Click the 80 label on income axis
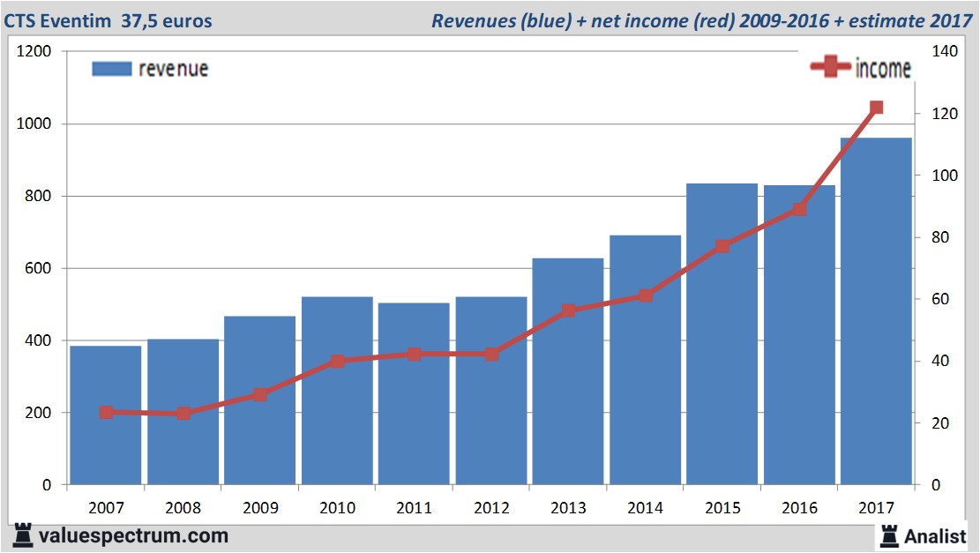Screen dimensions: 980x553 [940, 237]
